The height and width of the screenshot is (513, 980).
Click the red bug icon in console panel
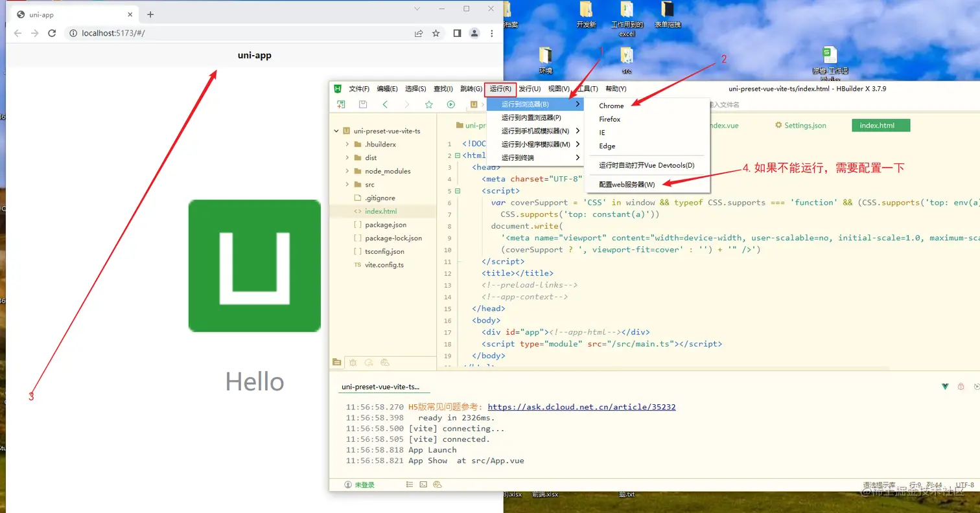961,387
